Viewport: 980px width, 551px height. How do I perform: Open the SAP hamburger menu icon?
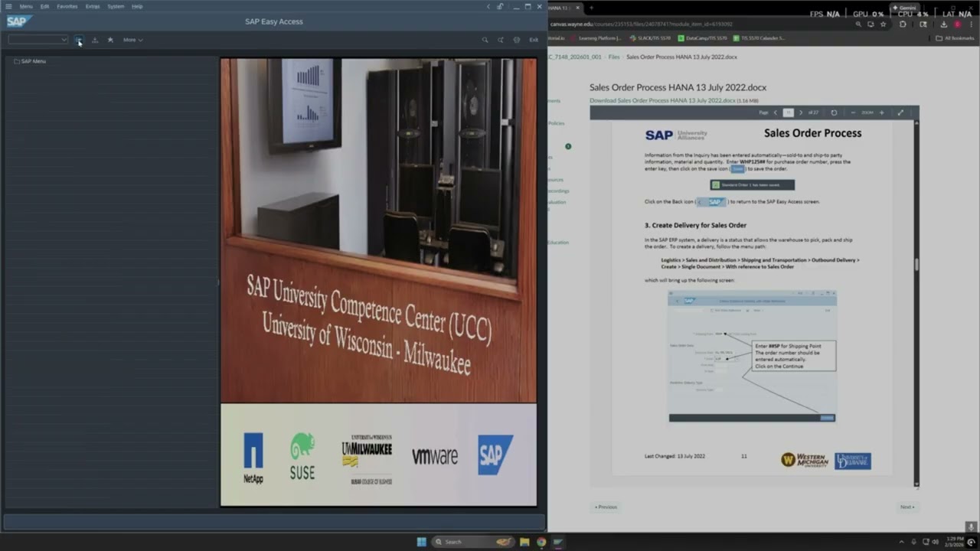click(x=8, y=6)
